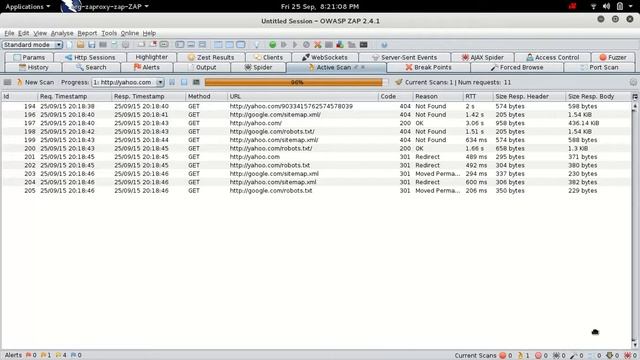640x360 pixels.
Task: Click the red network icon in top panel
Action: [x=572, y=7]
